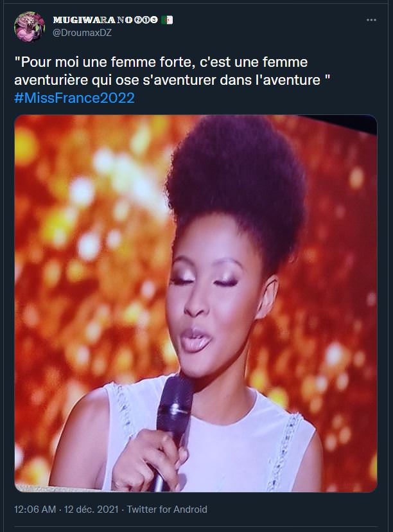Click the woman's face in the photo
The image size is (393, 532).
[214, 299]
